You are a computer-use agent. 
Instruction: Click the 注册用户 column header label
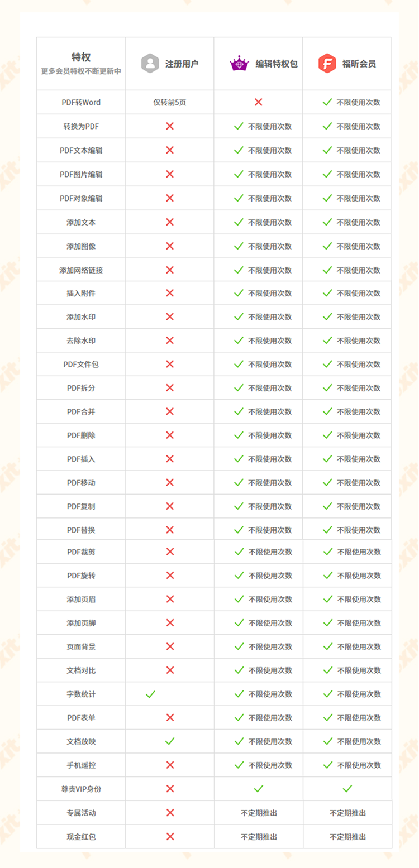pyautogui.click(x=182, y=64)
